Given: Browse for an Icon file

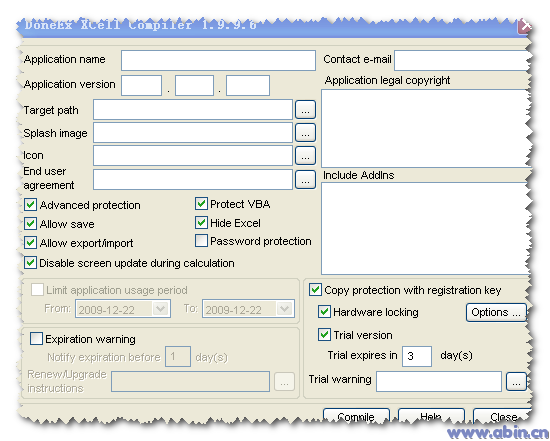Looking at the screenshot, I should point(305,155).
